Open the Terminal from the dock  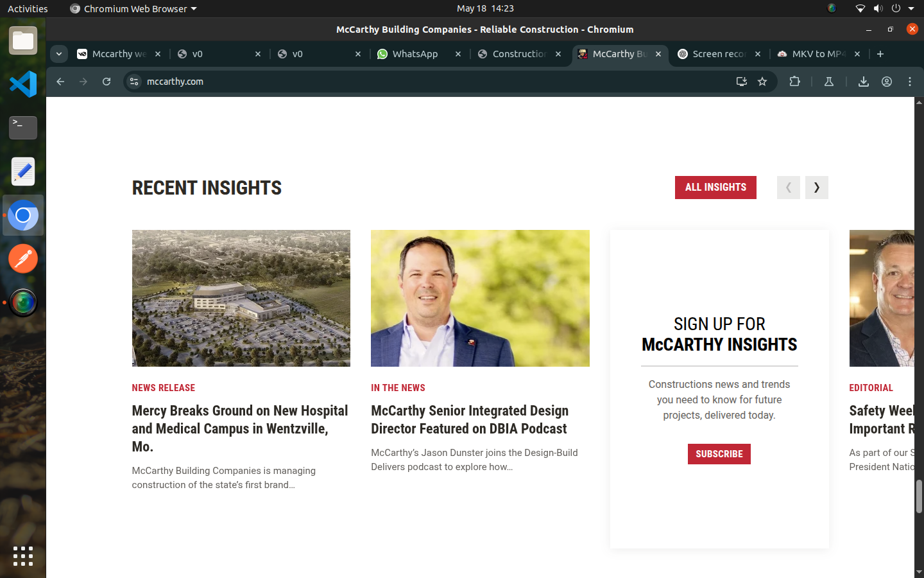(23, 128)
